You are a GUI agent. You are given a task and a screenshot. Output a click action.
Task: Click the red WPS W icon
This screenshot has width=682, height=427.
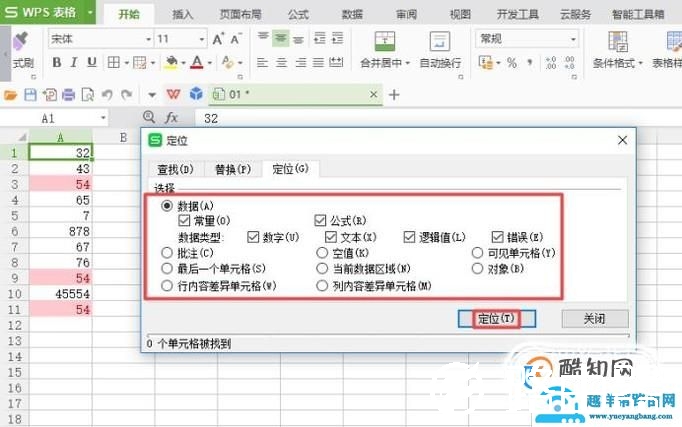point(173,94)
